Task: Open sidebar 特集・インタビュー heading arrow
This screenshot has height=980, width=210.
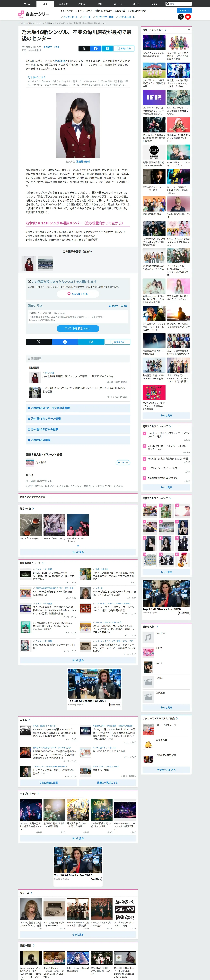Action: coord(165,30)
